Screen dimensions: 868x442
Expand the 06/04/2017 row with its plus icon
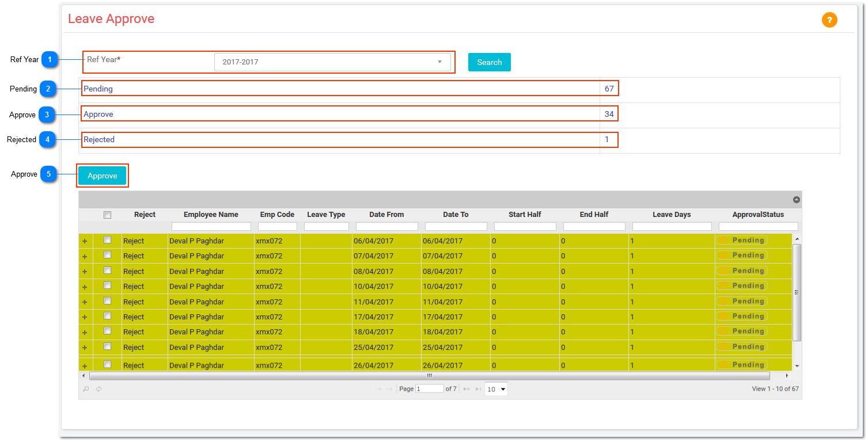point(85,241)
